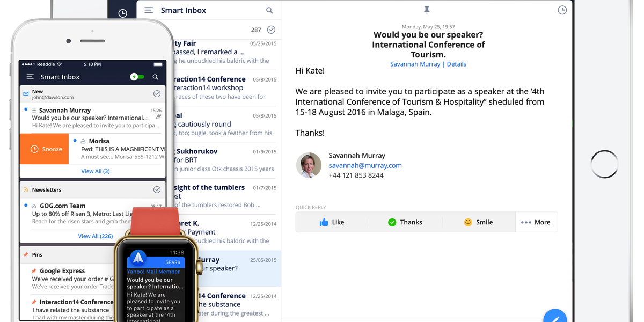Open the iPhone hamburger menu

coord(30,77)
